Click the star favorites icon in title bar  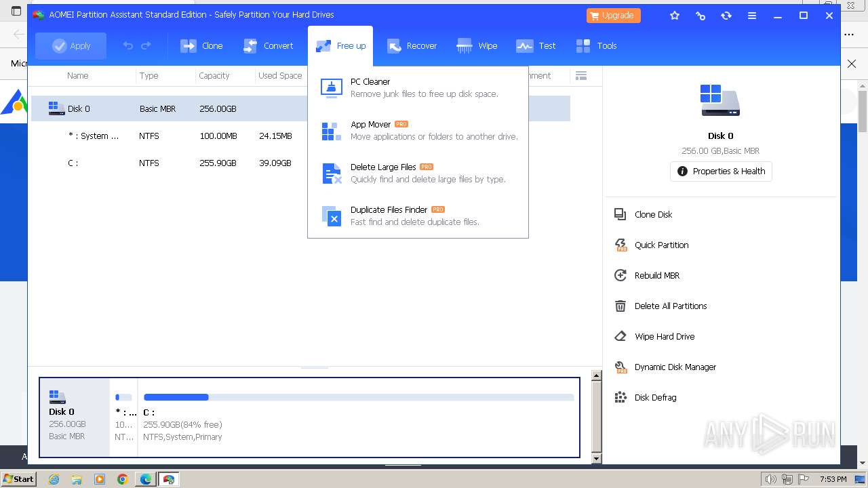pos(675,16)
